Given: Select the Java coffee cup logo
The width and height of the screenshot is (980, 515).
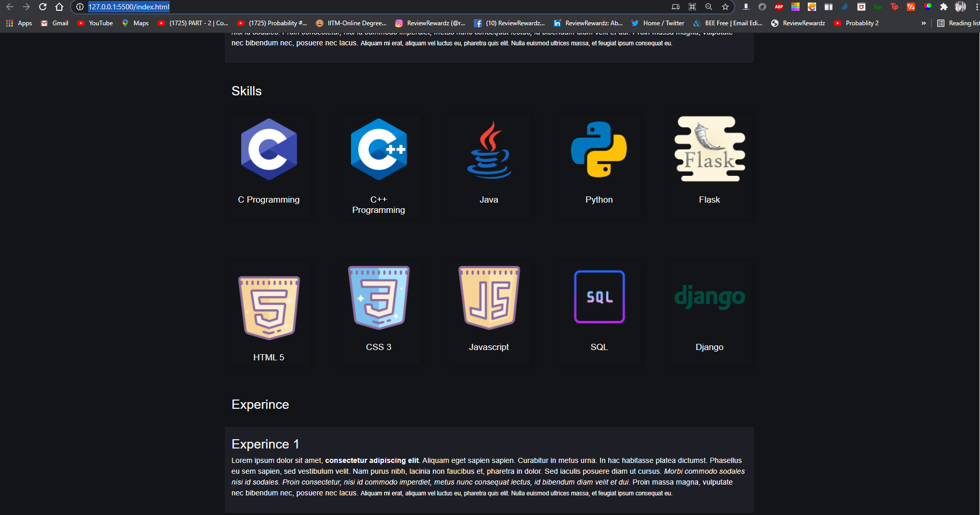Looking at the screenshot, I should pos(489,149).
